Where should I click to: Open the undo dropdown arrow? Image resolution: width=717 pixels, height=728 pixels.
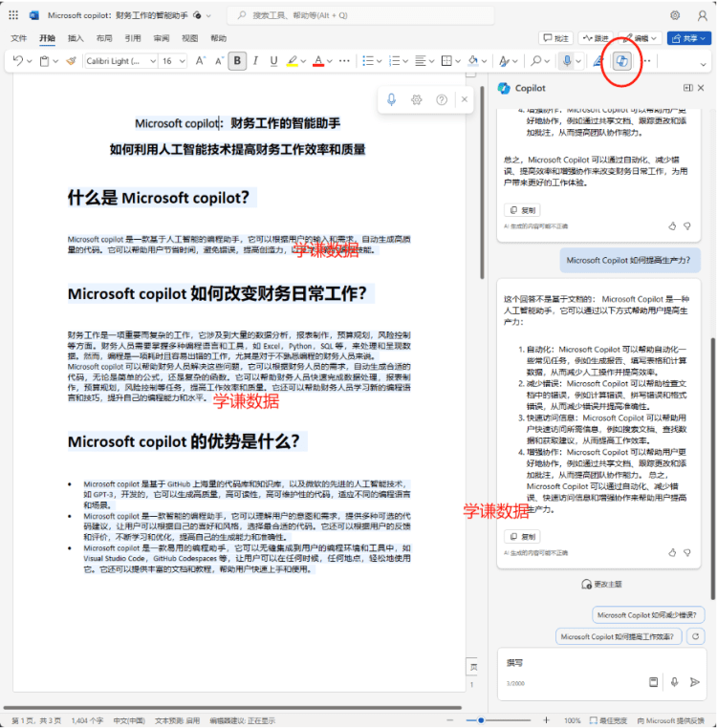[30, 61]
